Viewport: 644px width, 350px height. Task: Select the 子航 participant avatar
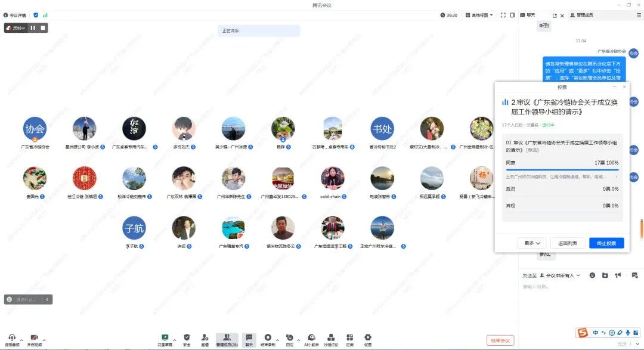(134, 228)
